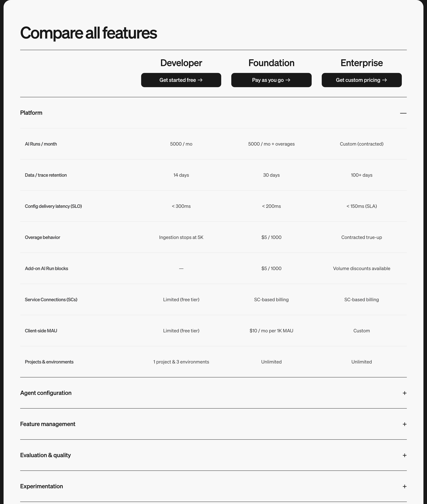Click the Config delivery latency (SLO) label
The image size is (427, 504).
53,206
